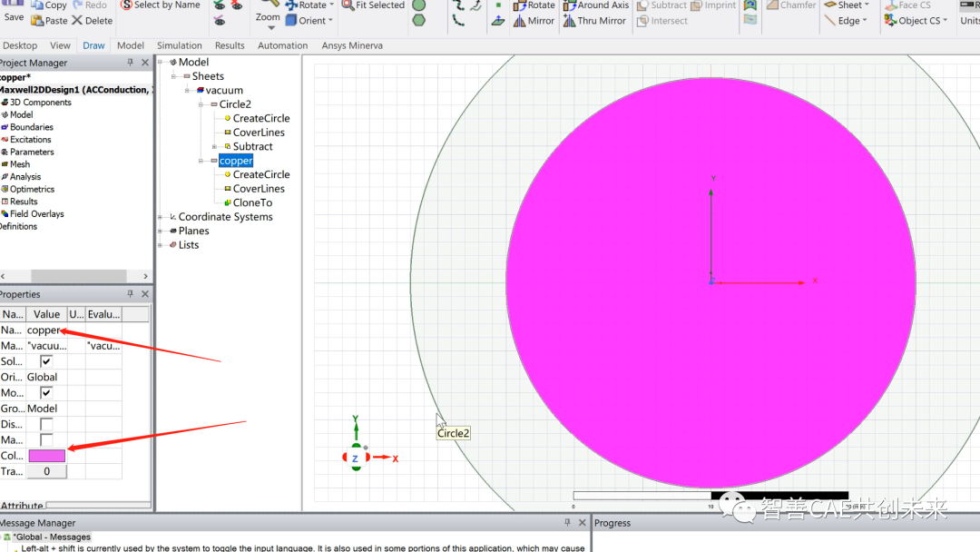
Task: Click the Fit Selected view icon
Action: pyautogui.click(x=372, y=5)
